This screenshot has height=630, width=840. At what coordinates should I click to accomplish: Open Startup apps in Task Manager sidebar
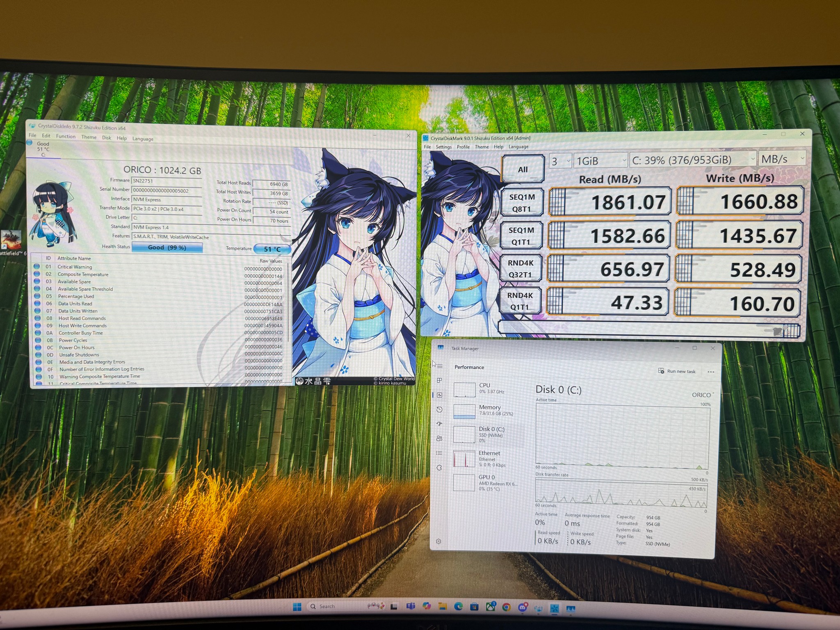pos(440,424)
